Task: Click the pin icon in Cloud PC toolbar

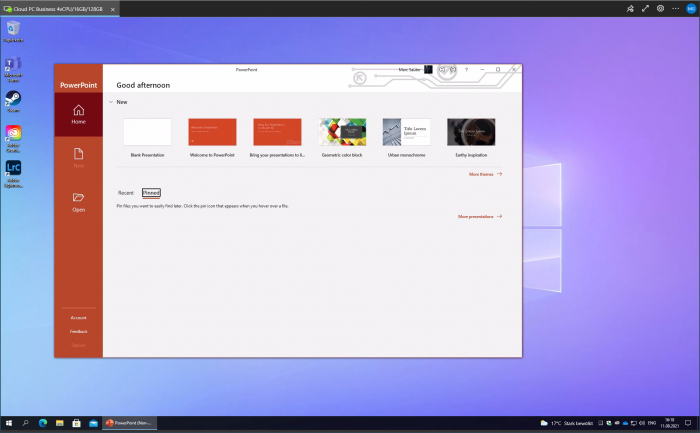Action: [x=630, y=8]
